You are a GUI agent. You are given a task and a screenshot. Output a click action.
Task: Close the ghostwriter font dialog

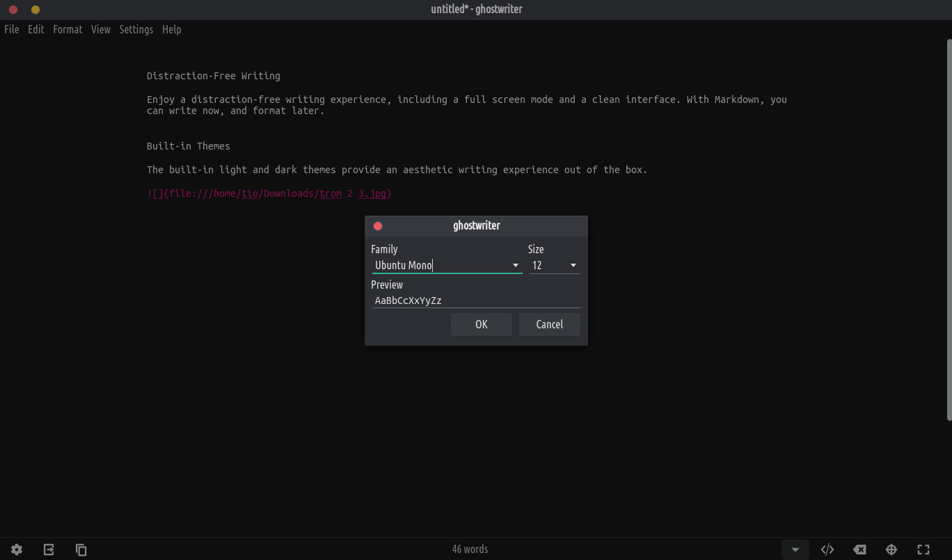378,226
